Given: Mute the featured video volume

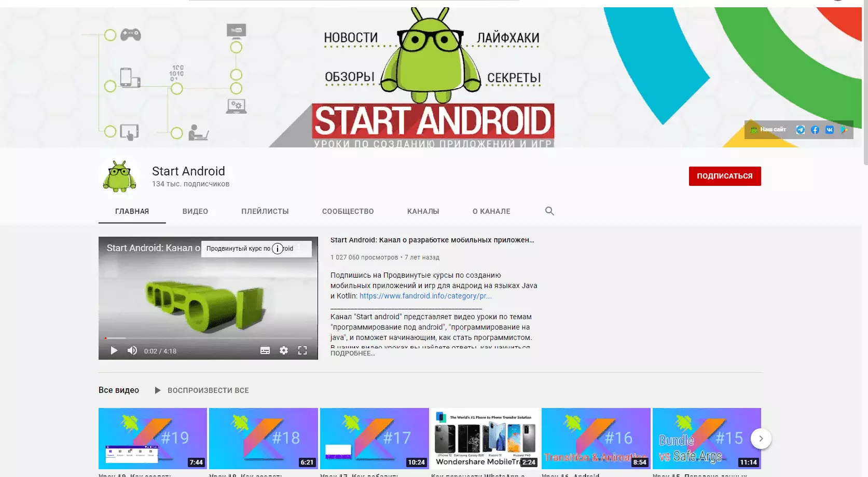Looking at the screenshot, I should 132,351.
